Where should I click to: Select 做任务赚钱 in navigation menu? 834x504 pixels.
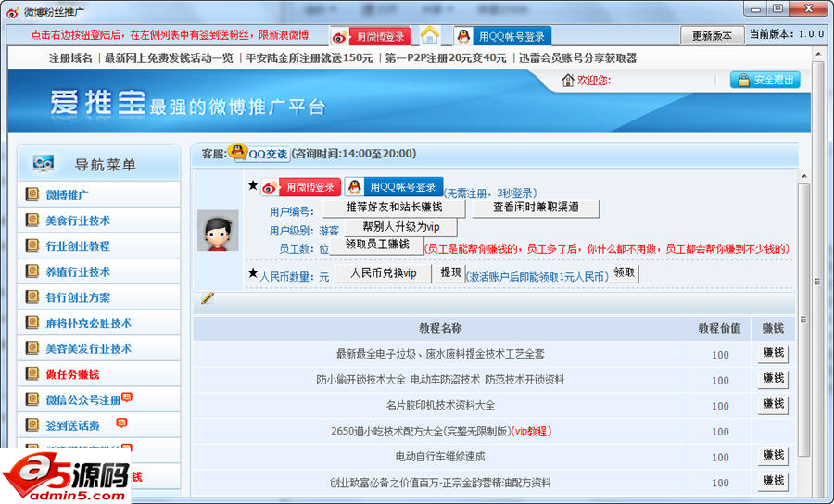coord(72,374)
